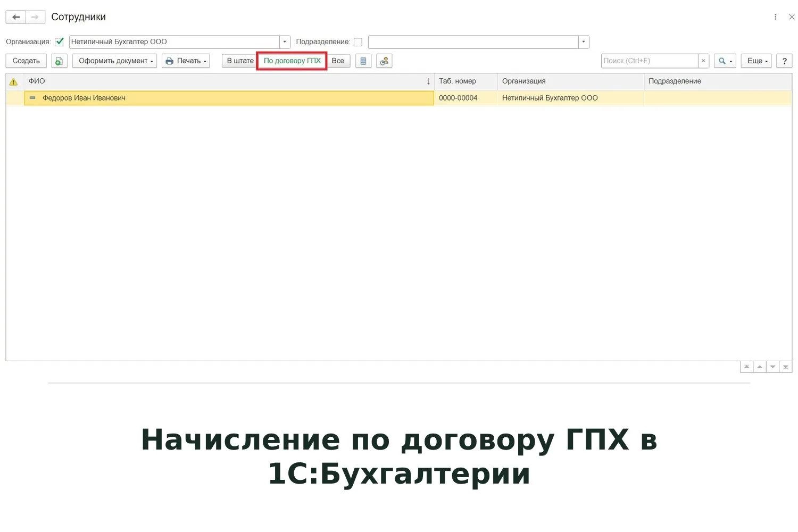The image size is (798, 532).
Task: Click the blue row icon beside Федоров Иван Иванович
Action: pyautogui.click(x=32, y=98)
